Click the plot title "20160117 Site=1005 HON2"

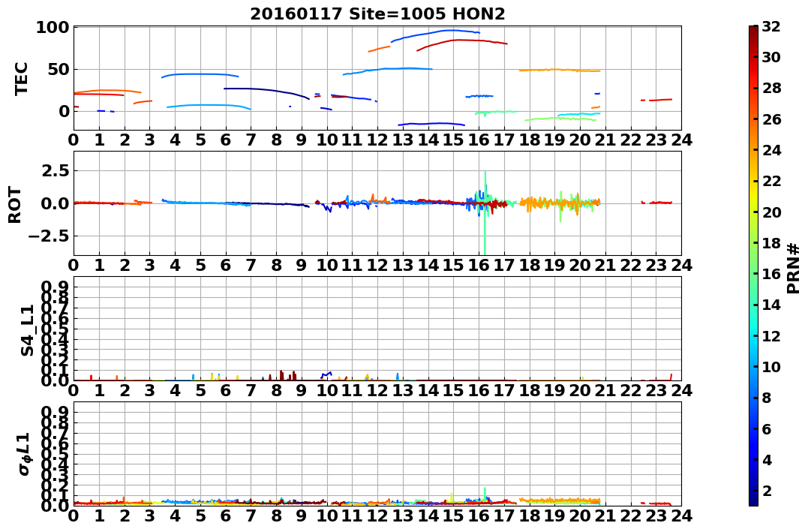coord(377,14)
